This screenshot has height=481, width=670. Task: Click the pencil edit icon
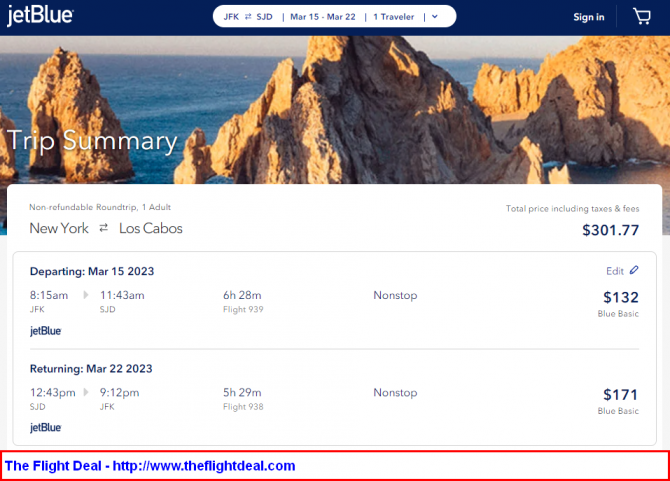(634, 270)
